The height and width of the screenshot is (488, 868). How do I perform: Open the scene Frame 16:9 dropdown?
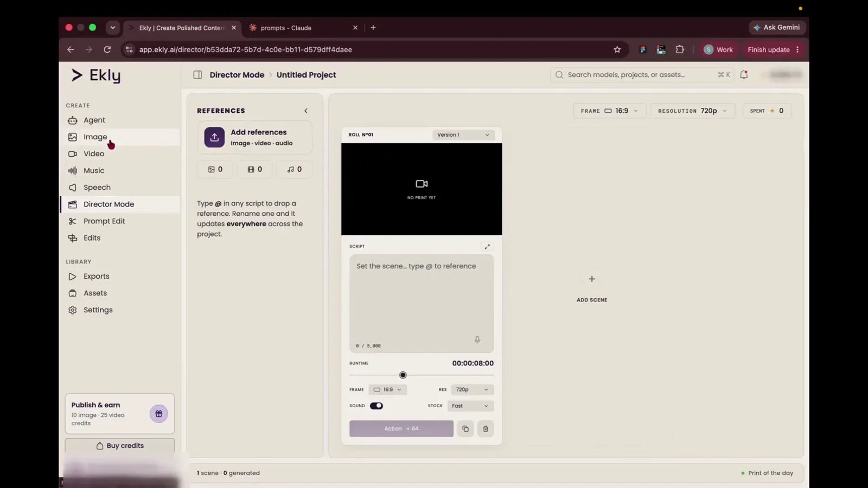[387, 389]
